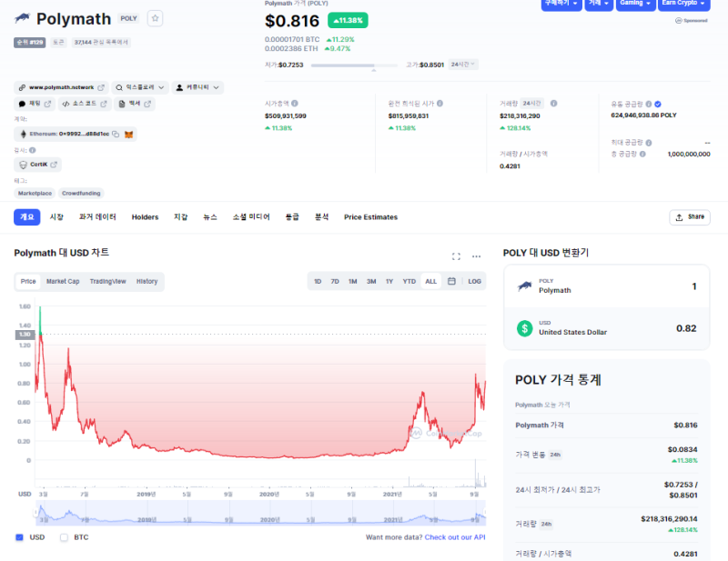
Task: Expand the 커뮤니티 dropdown
Action: click(197, 87)
